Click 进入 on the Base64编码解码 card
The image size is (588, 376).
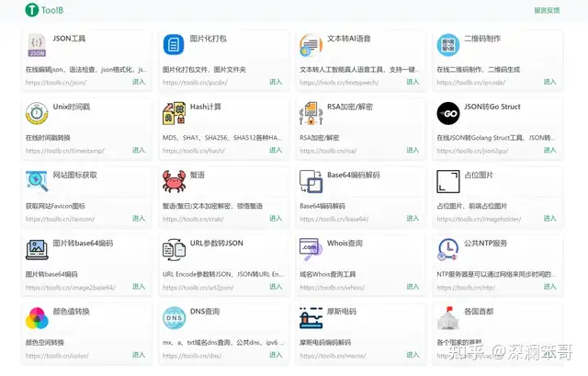point(413,219)
